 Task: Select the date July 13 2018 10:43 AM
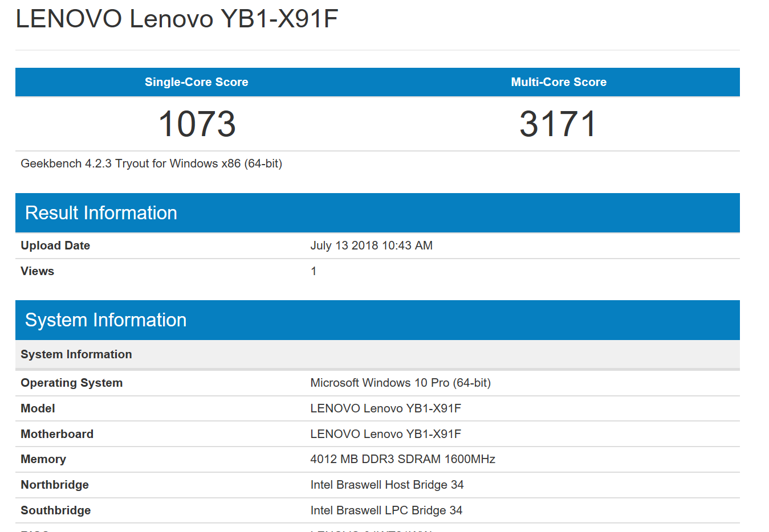click(x=372, y=245)
